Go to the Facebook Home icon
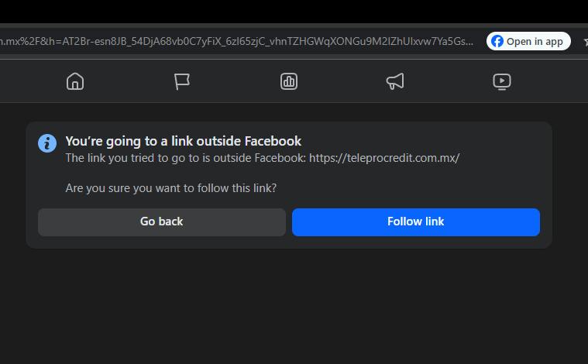 point(75,81)
